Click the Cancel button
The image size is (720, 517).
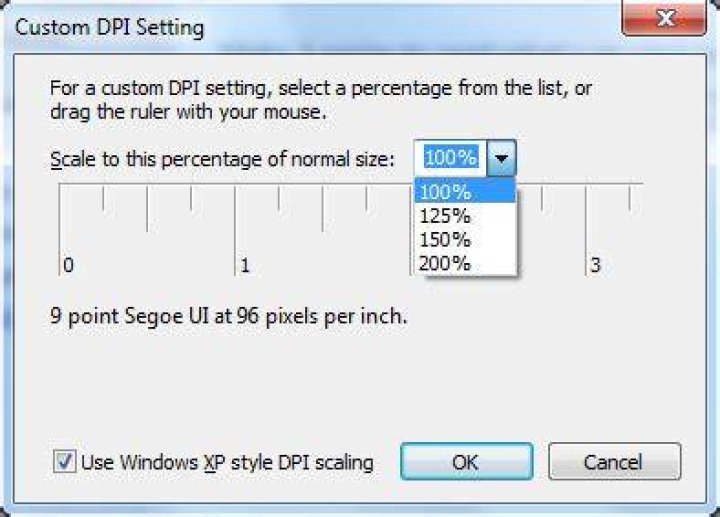[x=614, y=461]
